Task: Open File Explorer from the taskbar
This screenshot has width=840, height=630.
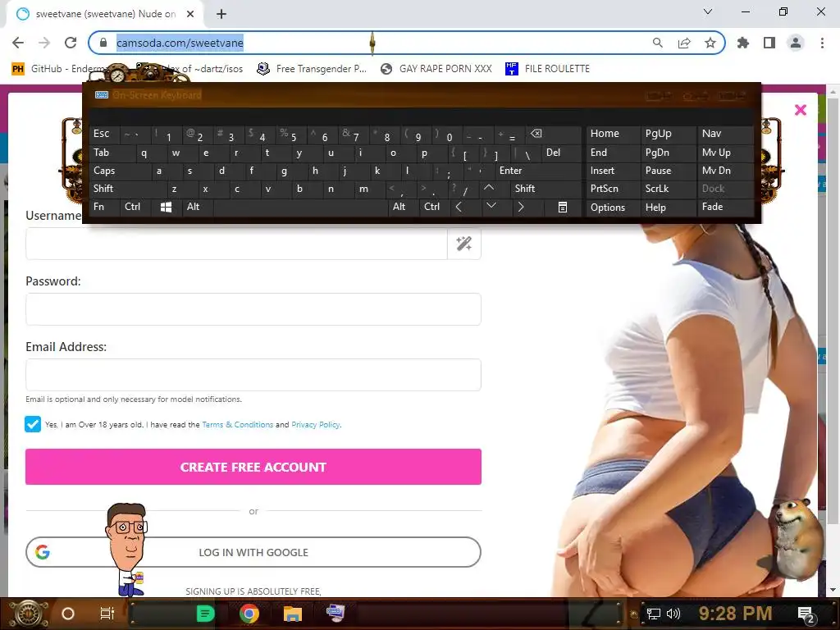Action: click(293, 614)
